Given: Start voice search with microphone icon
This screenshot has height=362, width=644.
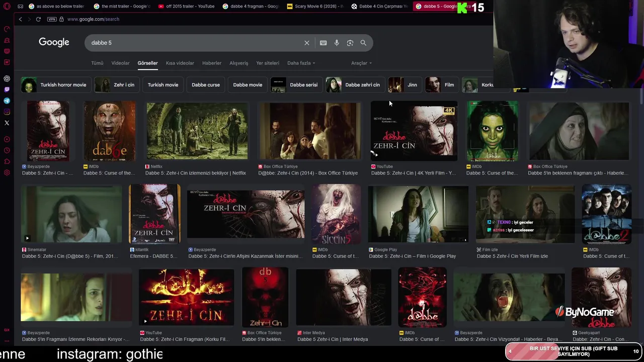Looking at the screenshot, I should click(337, 43).
